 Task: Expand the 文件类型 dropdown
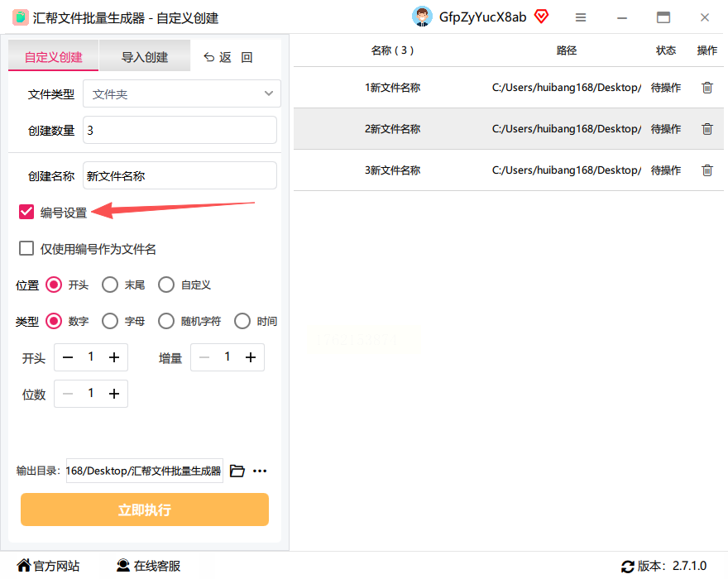[182, 93]
